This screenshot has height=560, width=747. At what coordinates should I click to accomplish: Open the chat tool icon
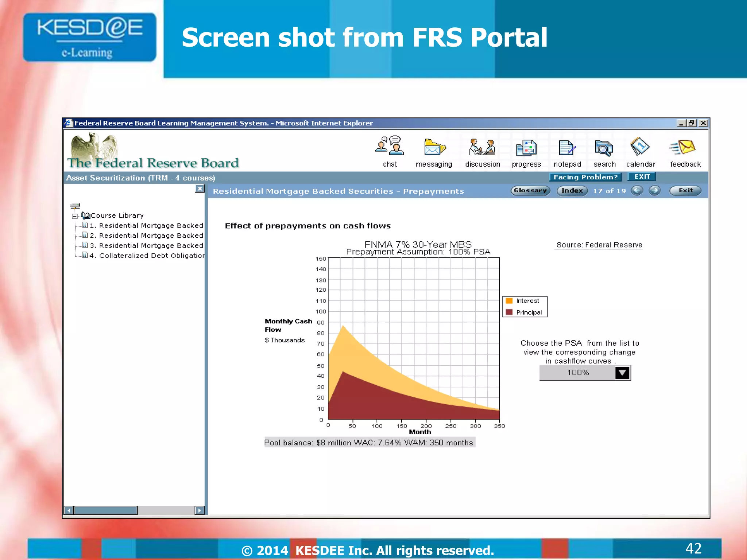click(390, 145)
